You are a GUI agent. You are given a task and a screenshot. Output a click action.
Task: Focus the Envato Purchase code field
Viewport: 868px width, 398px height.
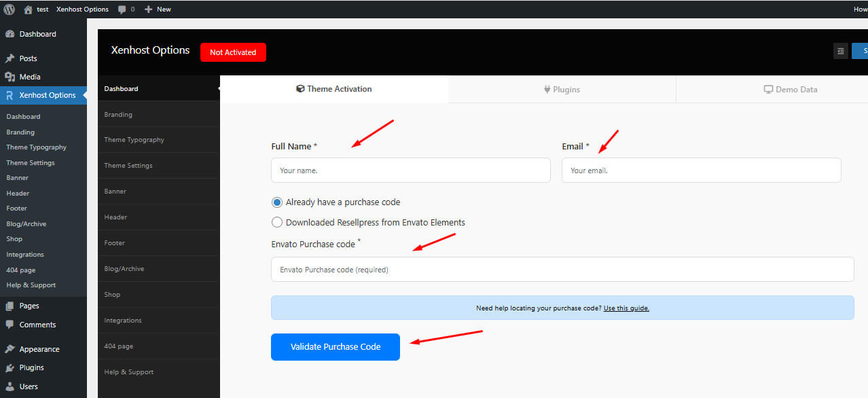pos(562,270)
